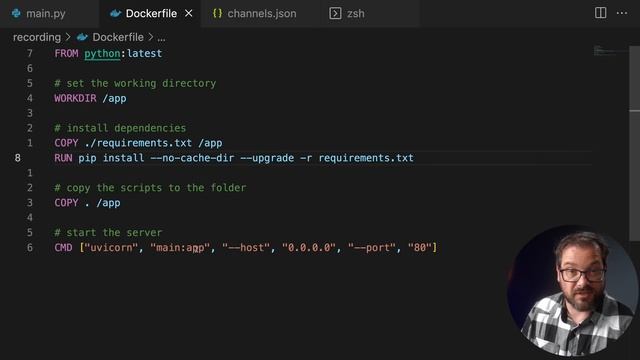Open the channels.json tab
The width and height of the screenshot is (640, 360).
click(261, 13)
